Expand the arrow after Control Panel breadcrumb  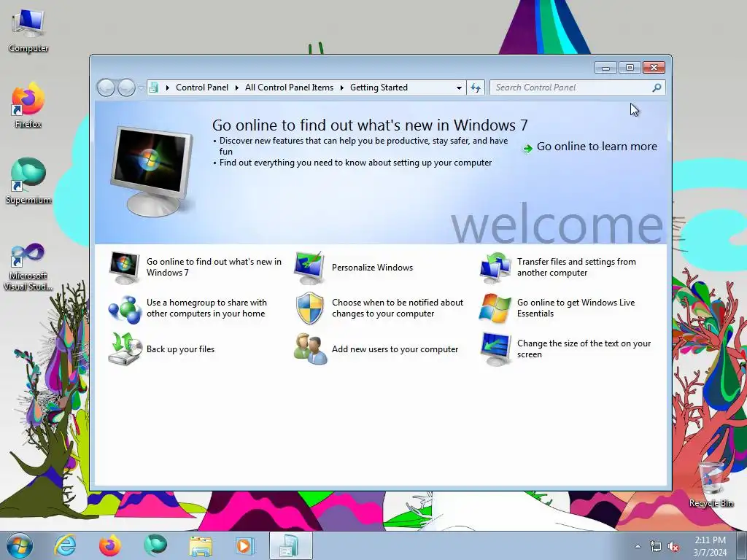tap(237, 87)
